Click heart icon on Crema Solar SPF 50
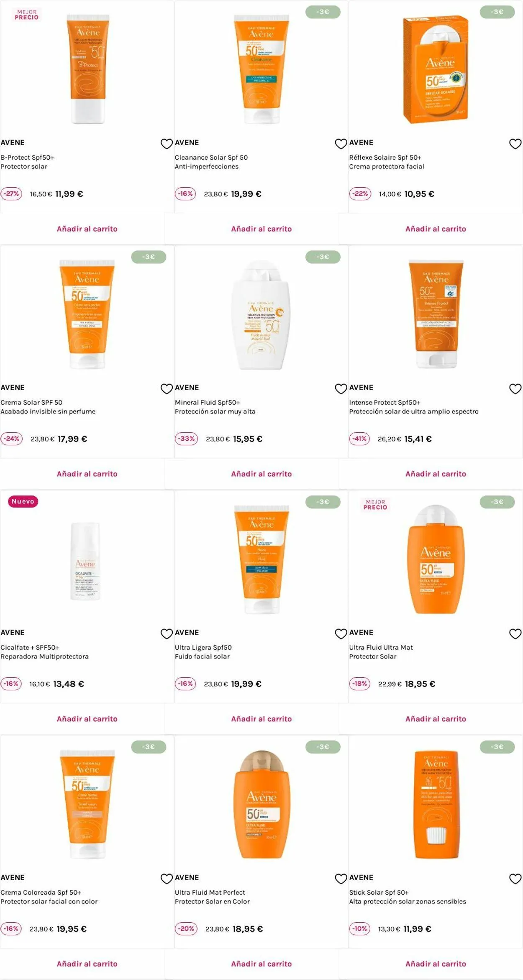 (x=167, y=389)
